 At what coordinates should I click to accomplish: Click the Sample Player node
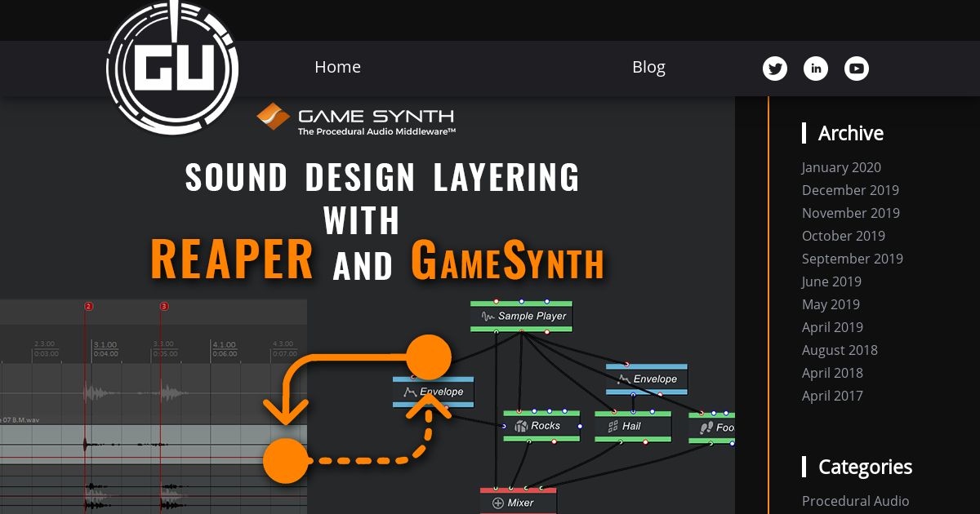click(x=521, y=316)
